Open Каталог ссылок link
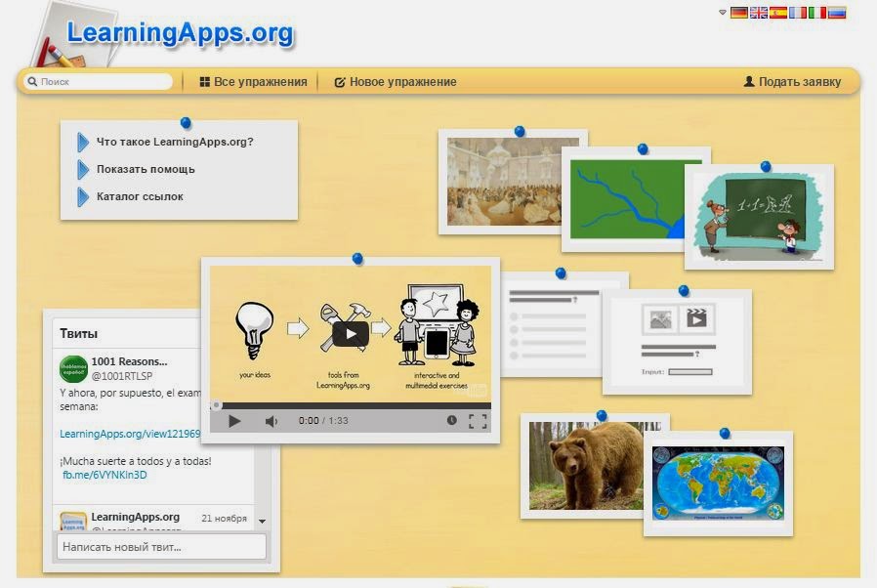The height and width of the screenshot is (588, 877). click(140, 196)
